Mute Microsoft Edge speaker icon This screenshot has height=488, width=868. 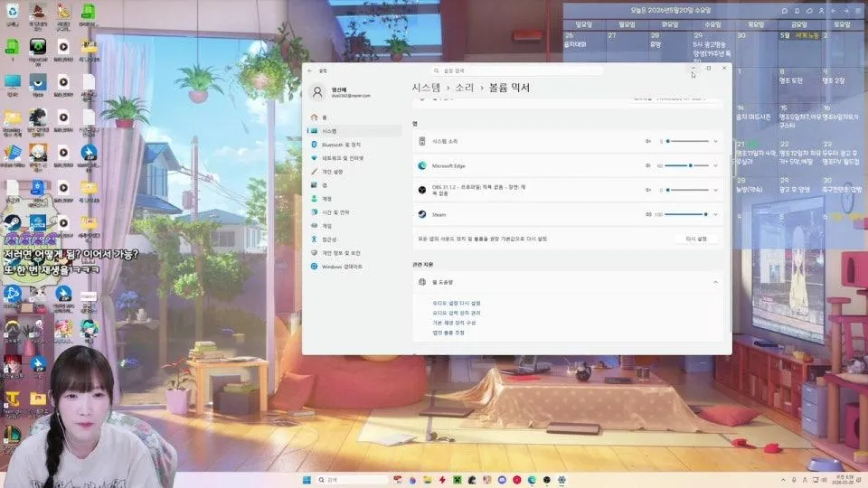pyautogui.click(x=647, y=165)
